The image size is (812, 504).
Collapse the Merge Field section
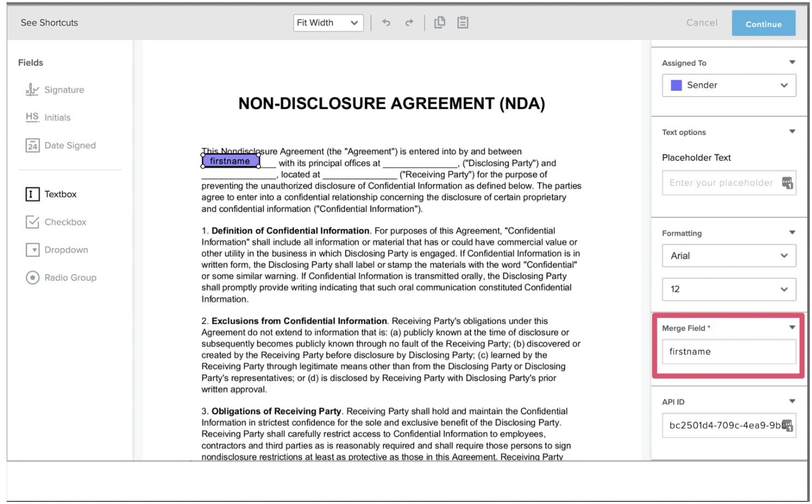tap(792, 327)
